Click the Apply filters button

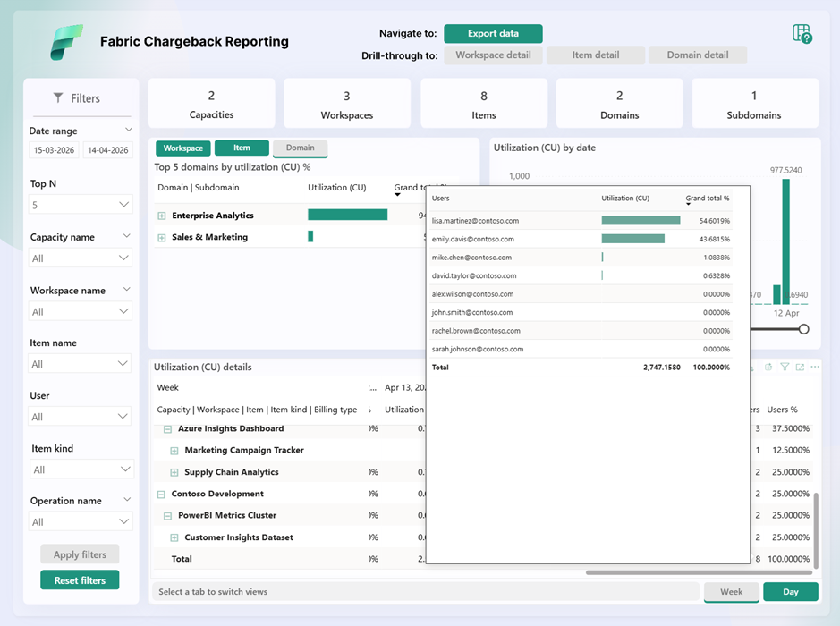click(80, 554)
